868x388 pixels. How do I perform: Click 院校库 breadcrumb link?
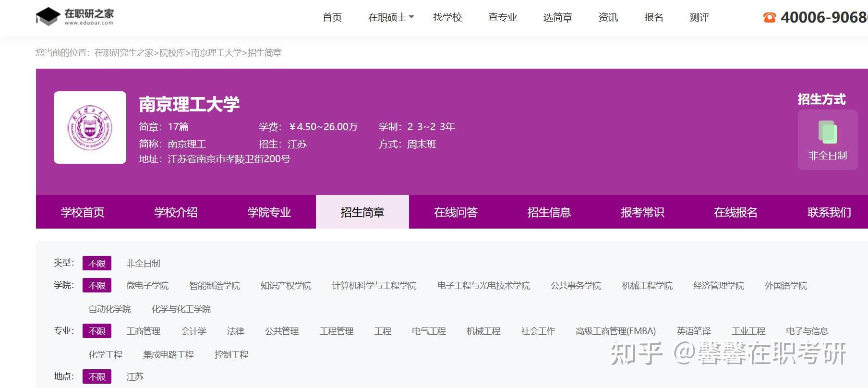tap(172, 53)
